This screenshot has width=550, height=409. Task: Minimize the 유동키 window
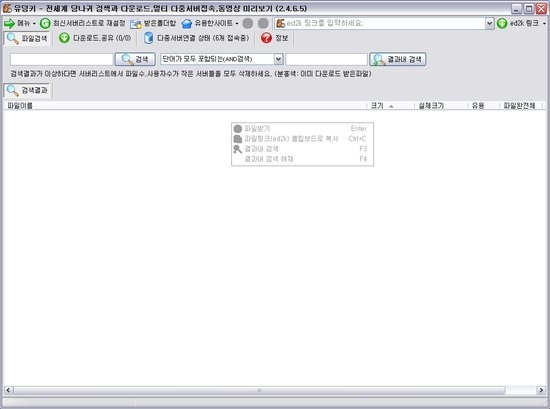pos(516,8)
